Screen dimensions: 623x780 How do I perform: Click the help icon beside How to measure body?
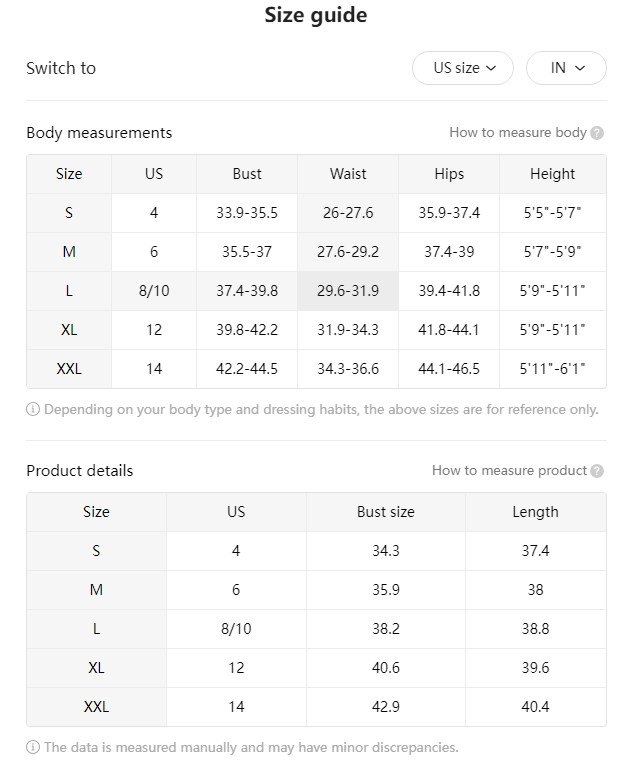[597, 133]
